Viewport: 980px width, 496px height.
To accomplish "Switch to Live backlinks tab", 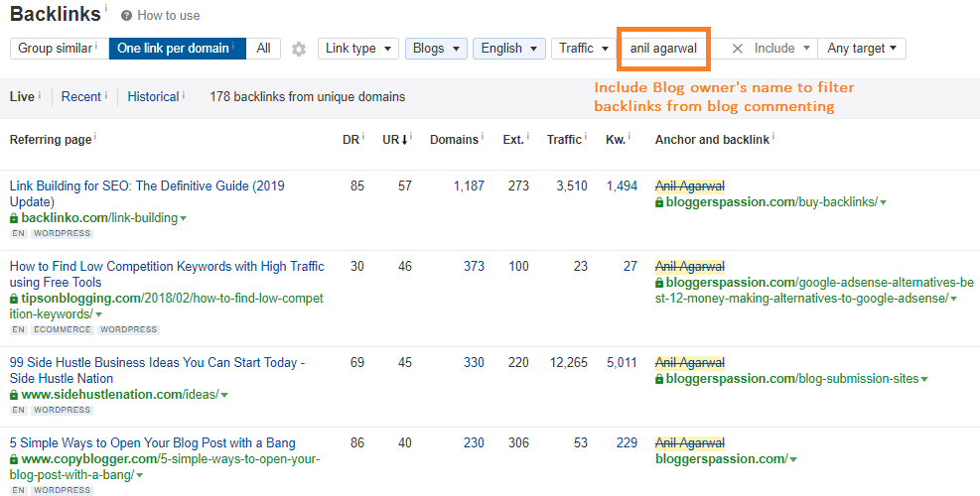I will click(x=22, y=97).
